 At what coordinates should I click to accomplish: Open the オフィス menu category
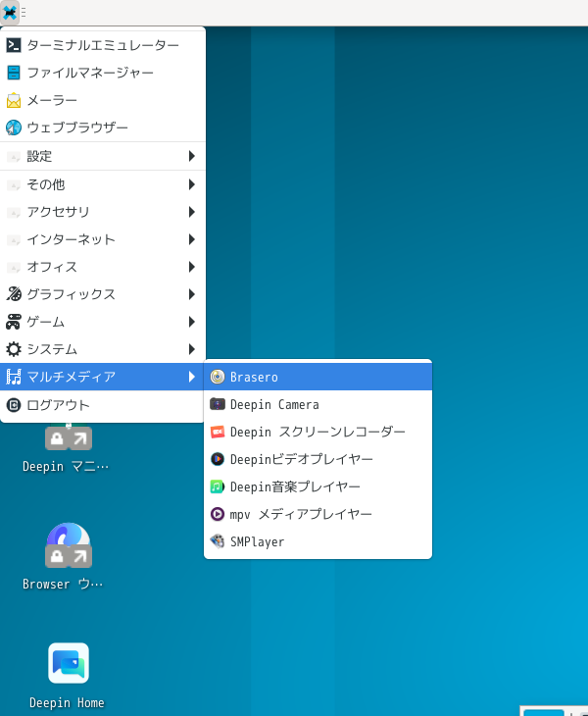click(x=103, y=267)
